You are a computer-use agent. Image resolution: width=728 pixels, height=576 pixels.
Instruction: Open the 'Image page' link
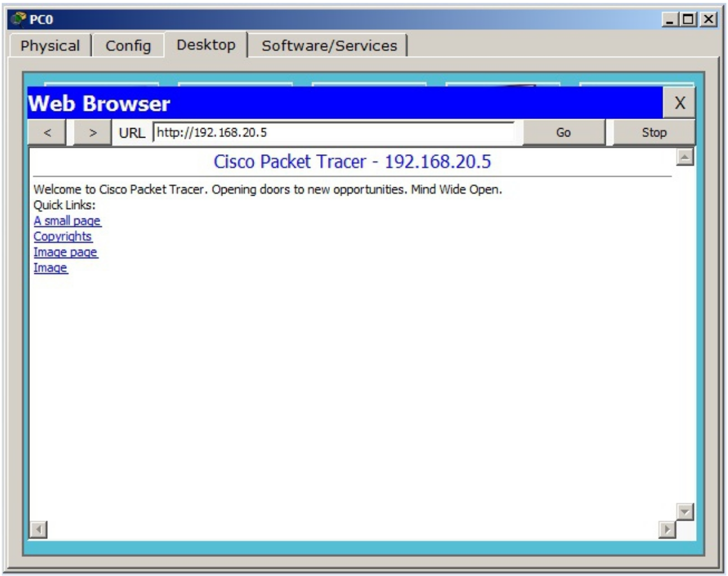(65, 252)
